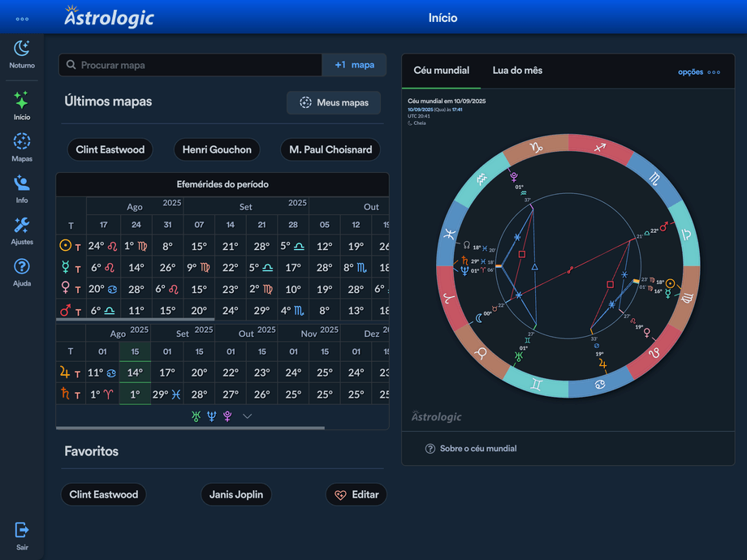747x560 pixels.
Task: Click the Capricorn sign on the wheel
Action: pyautogui.click(x=536, y=147)
